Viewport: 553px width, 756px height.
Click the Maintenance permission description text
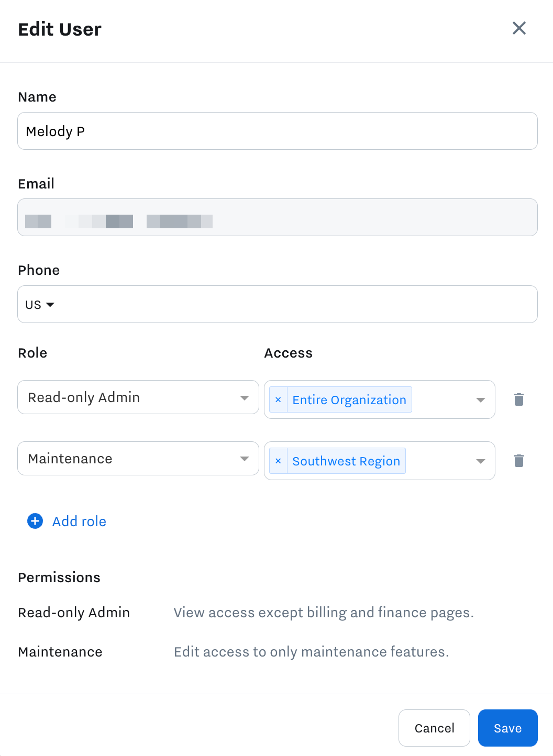[311, 652]
